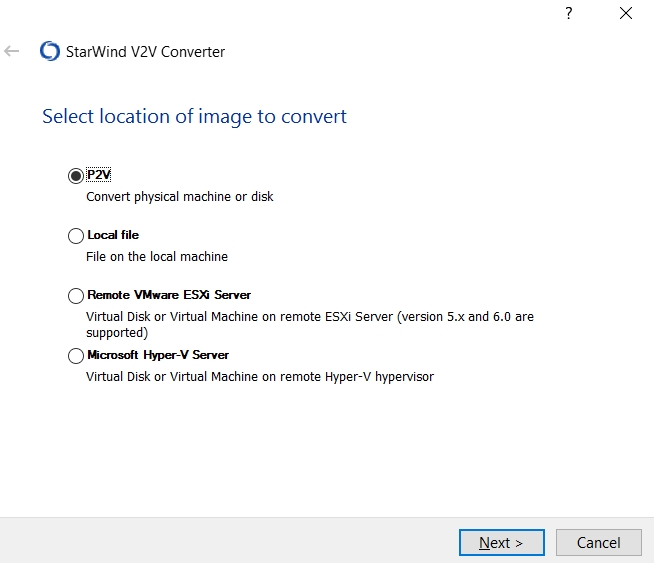Click the StarWind V2V Converter title text

click(x=146, y=52)
